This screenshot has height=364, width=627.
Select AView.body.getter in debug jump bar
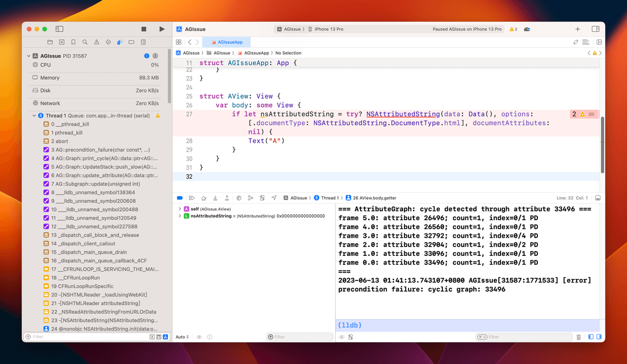(x=371, y=198)
